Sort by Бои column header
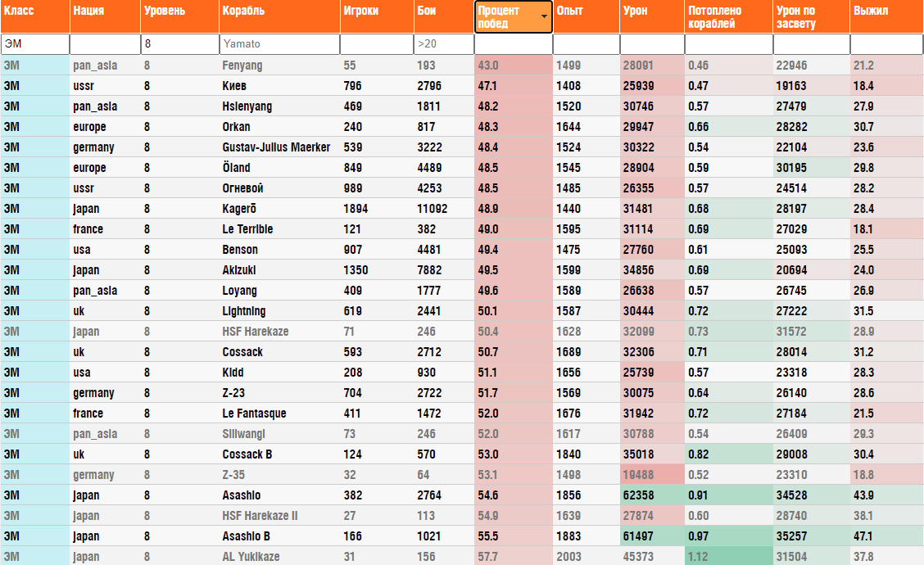The image size is (924, 565). [444, 16]
